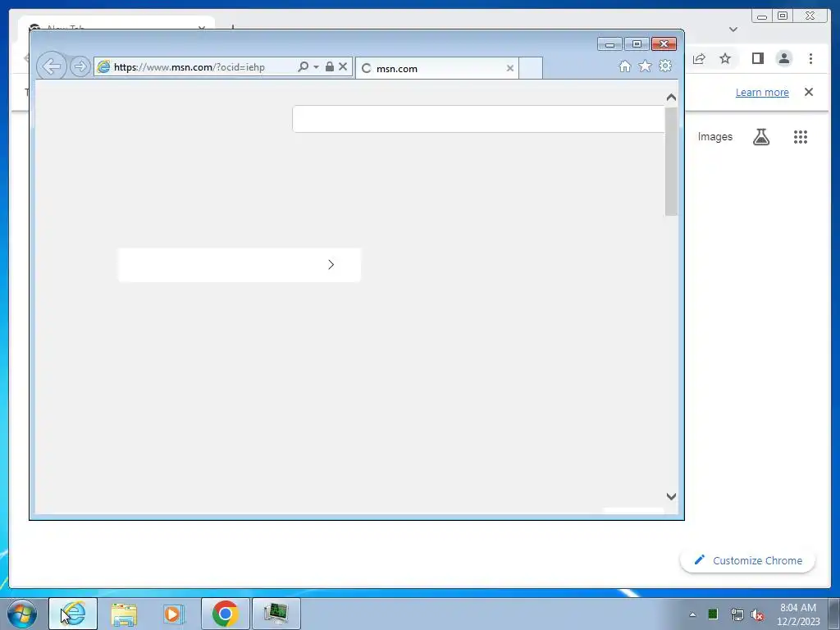
Task: Close the Internet Explorer window
Action: click(x=664, y=44)
